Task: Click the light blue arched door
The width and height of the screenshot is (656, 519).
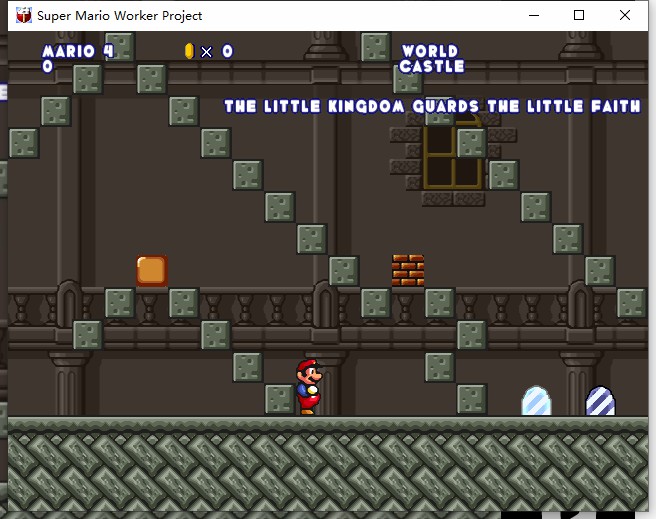Action: (536, 401)
